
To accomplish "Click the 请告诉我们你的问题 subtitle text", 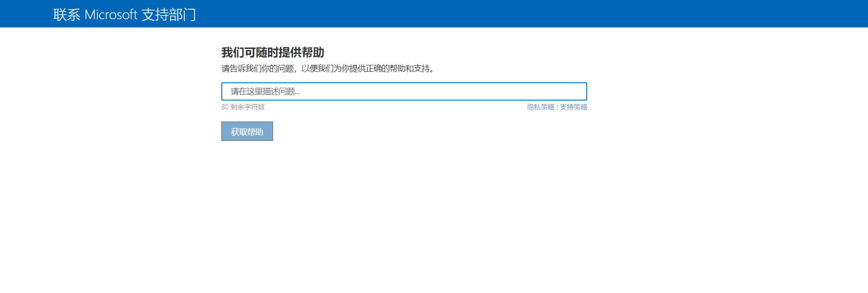I will [x=327, y=69].
